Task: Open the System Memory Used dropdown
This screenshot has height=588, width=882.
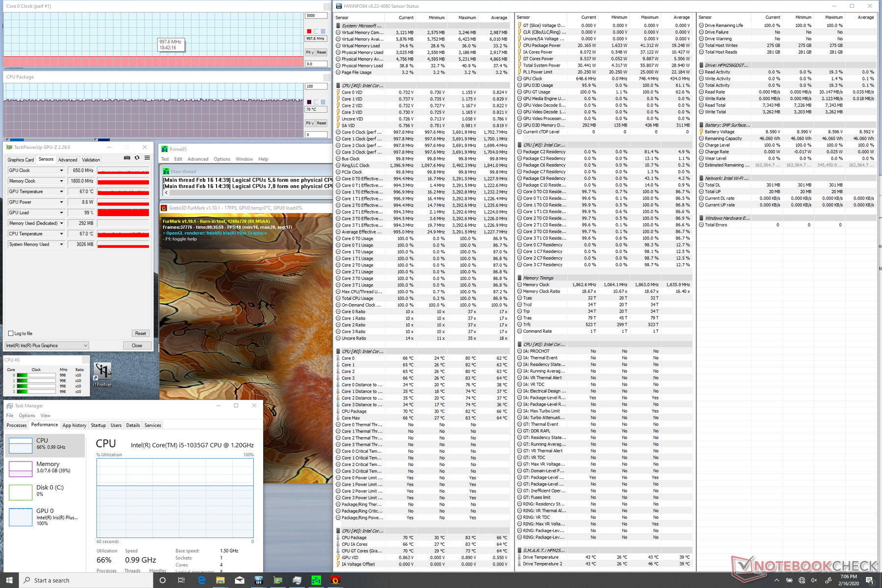Action: [x=62, y=244]
